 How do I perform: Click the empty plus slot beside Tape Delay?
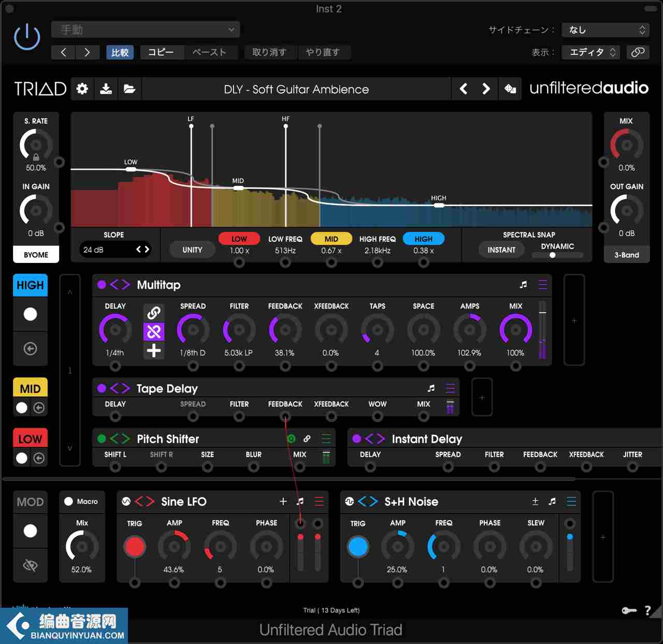pyautogui.click(x=482, y=397)
